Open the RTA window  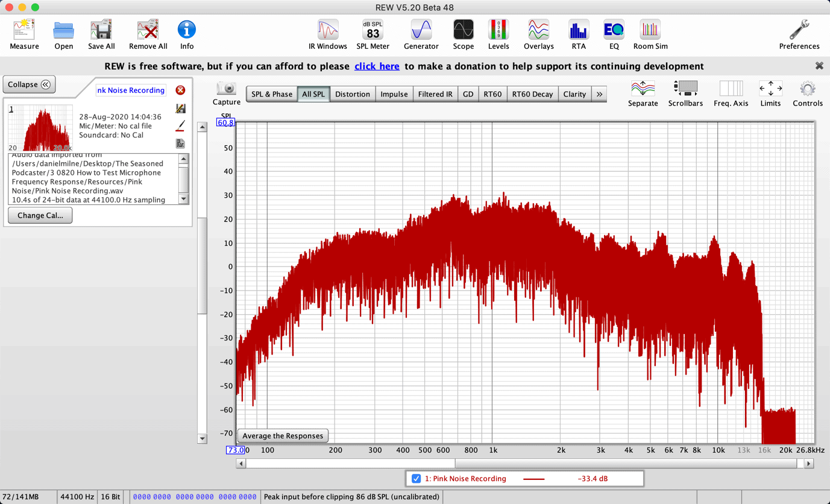[578, 33]
